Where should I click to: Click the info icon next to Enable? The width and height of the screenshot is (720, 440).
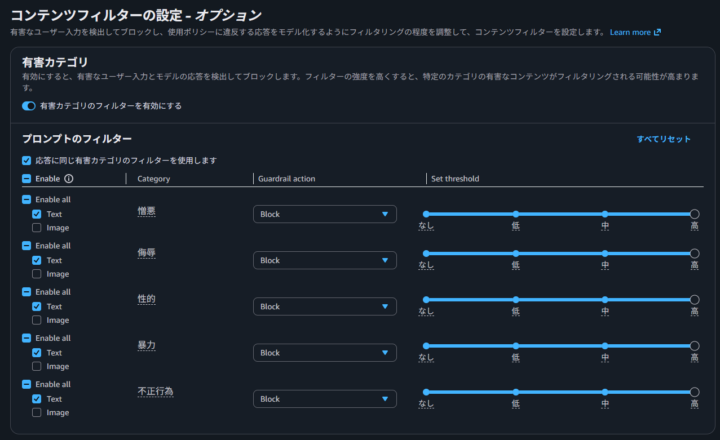69,179
